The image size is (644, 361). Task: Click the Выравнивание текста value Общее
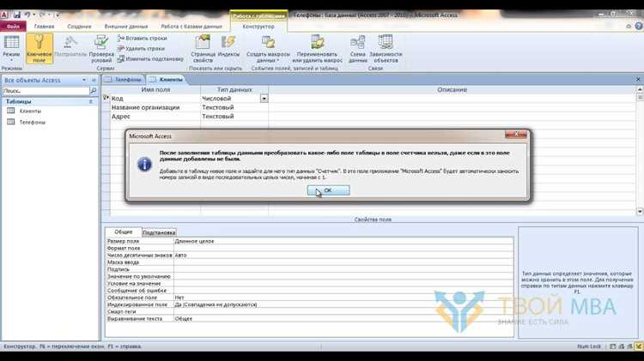(343, 318)
